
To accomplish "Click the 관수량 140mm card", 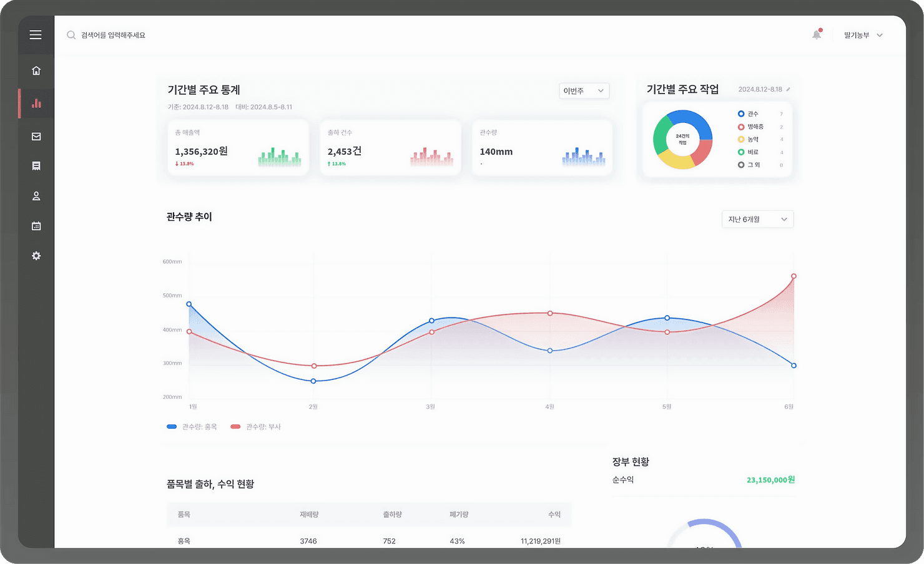I will click(542, 148).
